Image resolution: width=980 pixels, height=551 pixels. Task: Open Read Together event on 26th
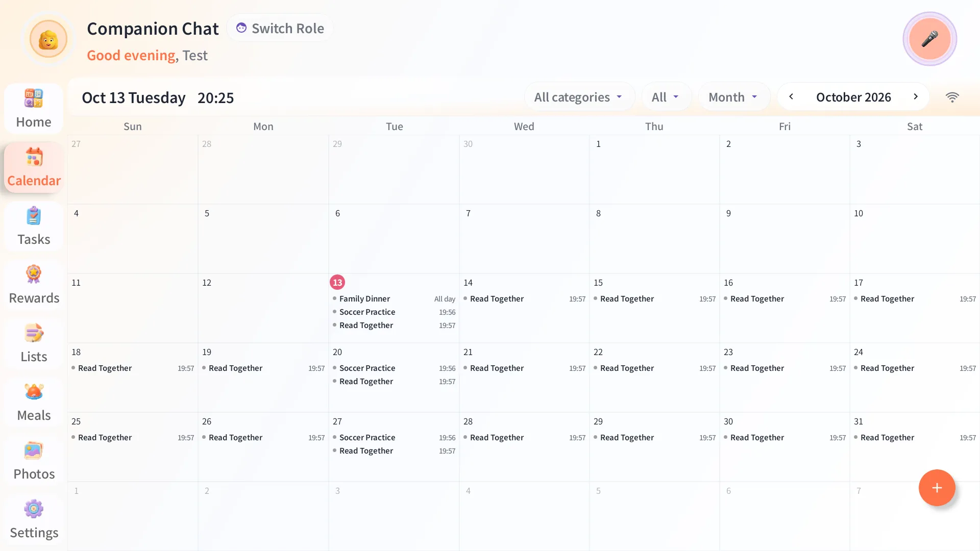(x=263, y=438)
